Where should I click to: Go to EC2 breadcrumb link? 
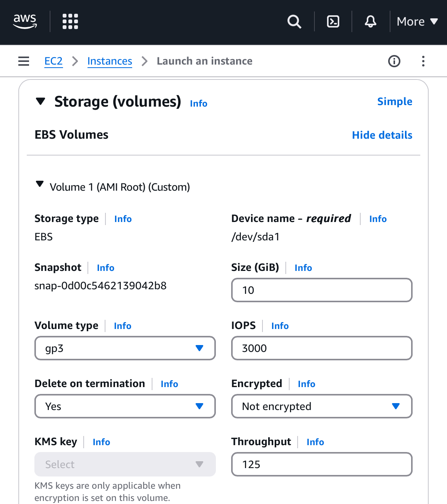53,61
